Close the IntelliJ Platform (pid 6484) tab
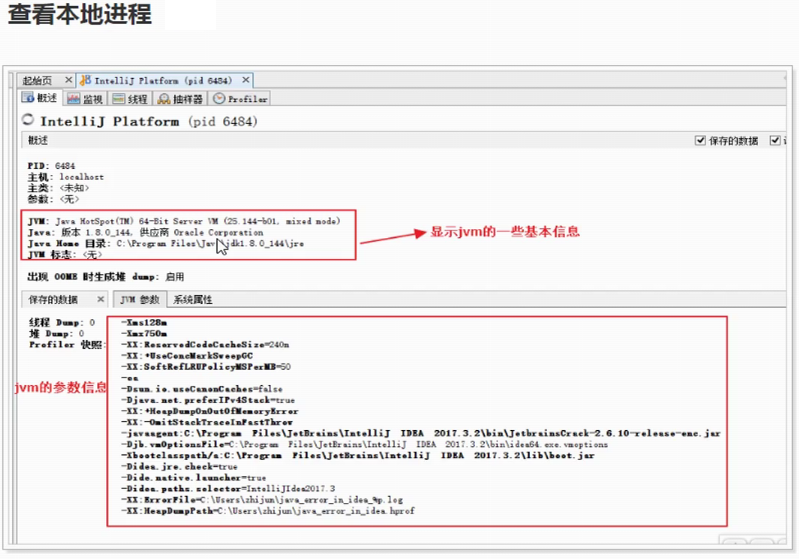The width and height of the screenshot is (799, 559). pos(246,80)
